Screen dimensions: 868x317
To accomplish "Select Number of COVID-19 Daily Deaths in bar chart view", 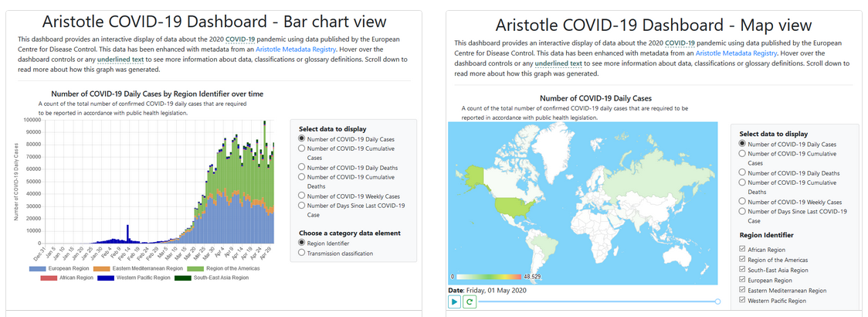I will [x=302, y=167].
